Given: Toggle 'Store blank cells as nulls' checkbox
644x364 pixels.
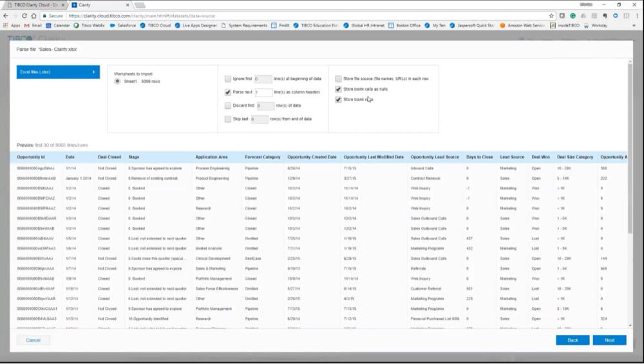Looking at the screenshot, I should tap(339, 90).
